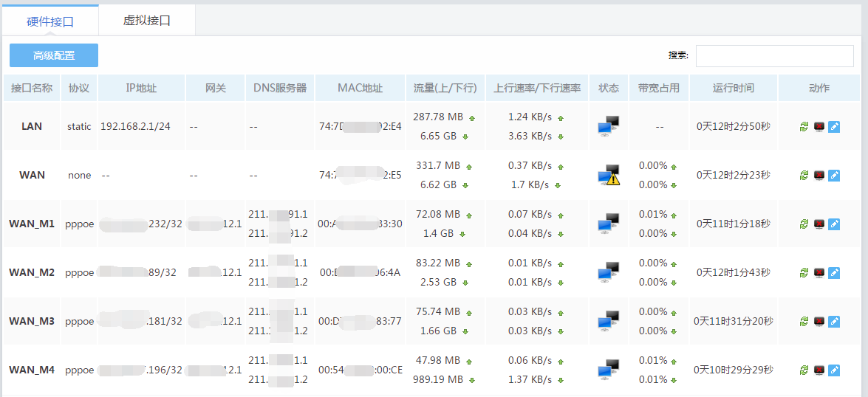The width and height of the screenshot is (868, 397).
Task: Click the red X disconnect icon for WAN
Action: [819, 176]
